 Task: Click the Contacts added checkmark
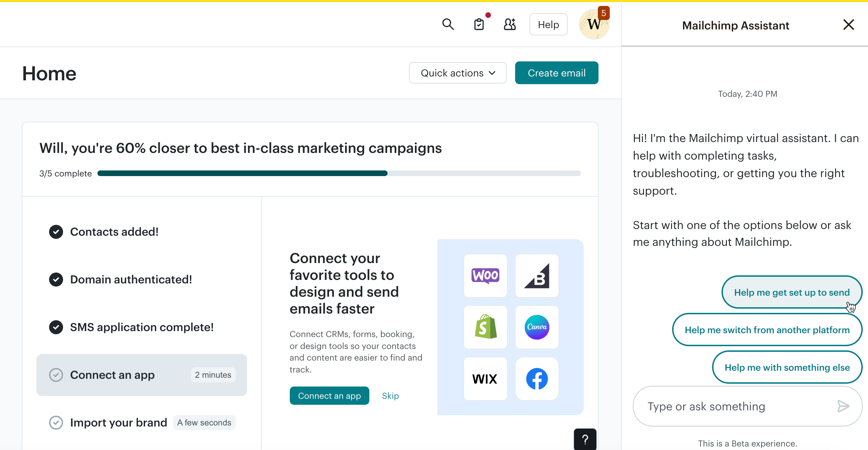(x=56, y=232)
